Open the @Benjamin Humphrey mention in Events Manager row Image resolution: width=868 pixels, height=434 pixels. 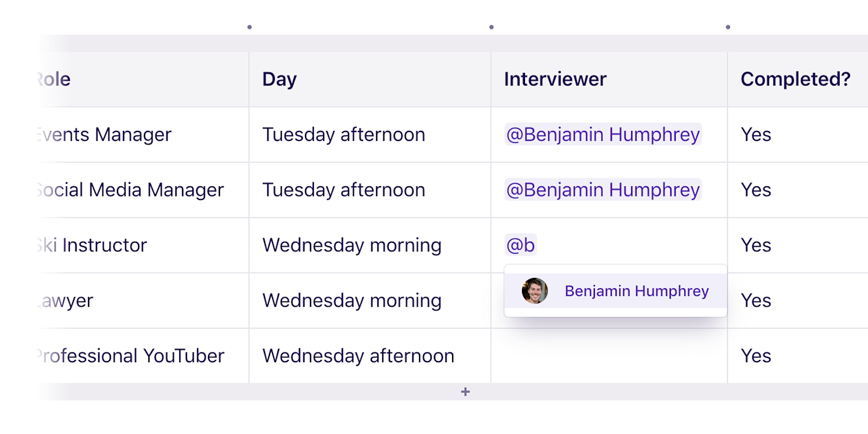pos(603,134)
